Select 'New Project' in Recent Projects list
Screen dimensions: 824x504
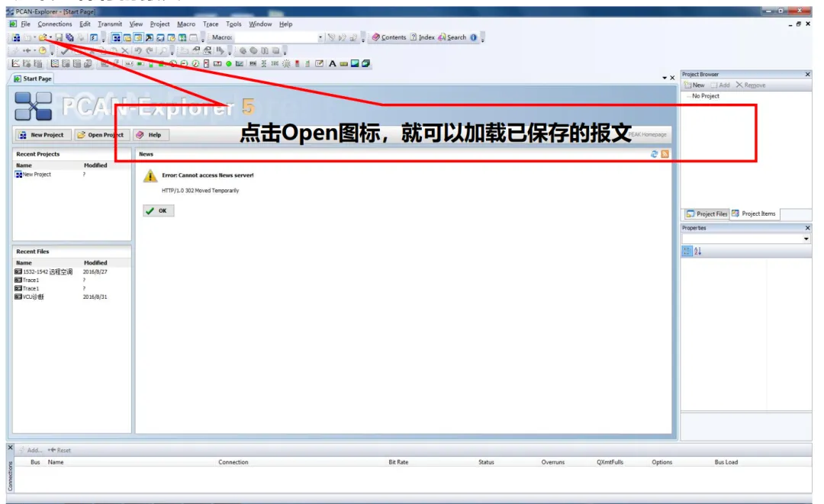33,175
